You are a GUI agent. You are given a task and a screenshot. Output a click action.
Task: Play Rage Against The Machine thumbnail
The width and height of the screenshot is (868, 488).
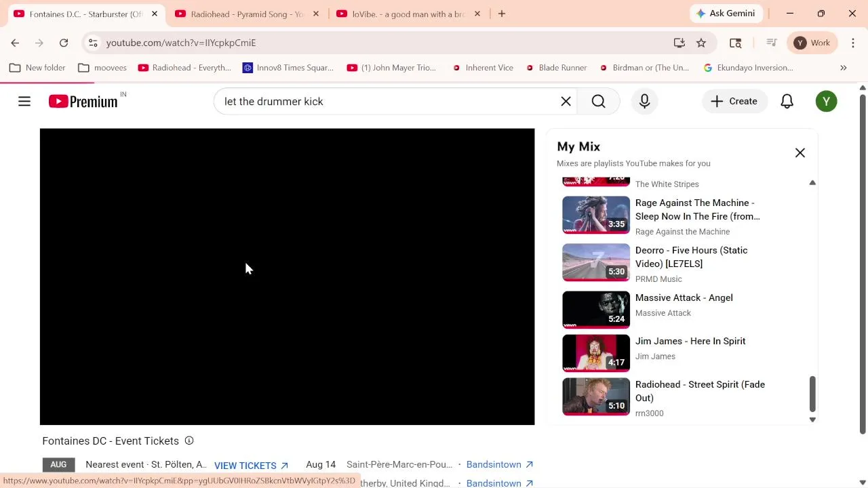[x=596, y=215]
